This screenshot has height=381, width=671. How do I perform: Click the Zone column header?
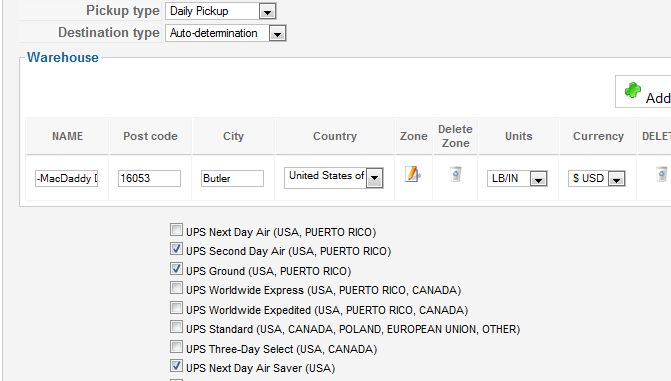(413, 136)
